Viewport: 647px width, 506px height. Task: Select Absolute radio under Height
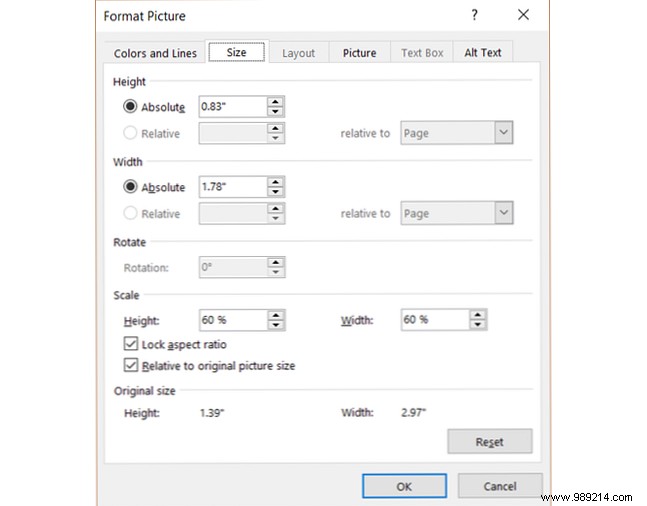point(130,106)
